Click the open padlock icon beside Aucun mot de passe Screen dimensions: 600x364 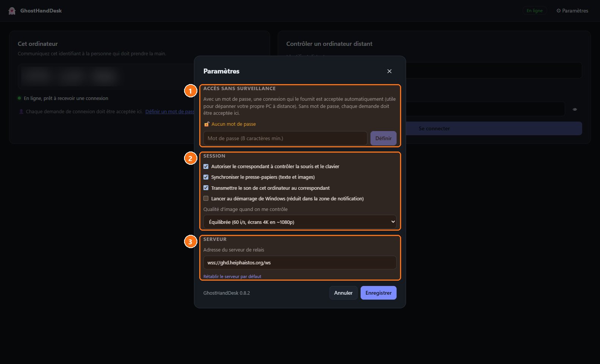click(x=206, y=124)
